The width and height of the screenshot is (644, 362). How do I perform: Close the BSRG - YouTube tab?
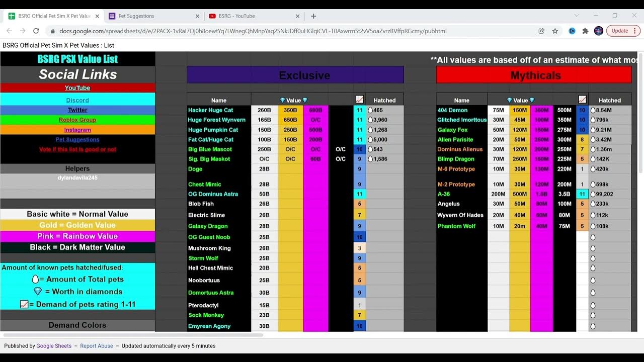point(298,16)
